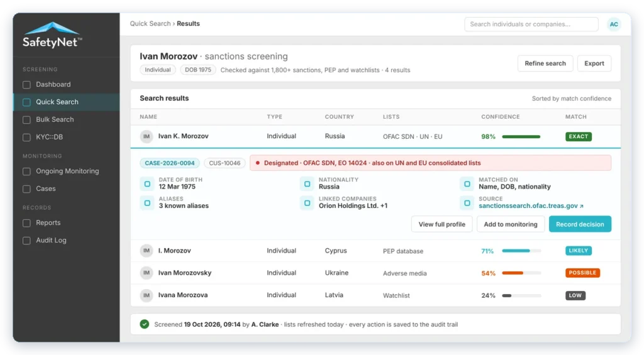Click the CUS-10046 tag
This screenshot has width=644, height=355.
[225, 163]
